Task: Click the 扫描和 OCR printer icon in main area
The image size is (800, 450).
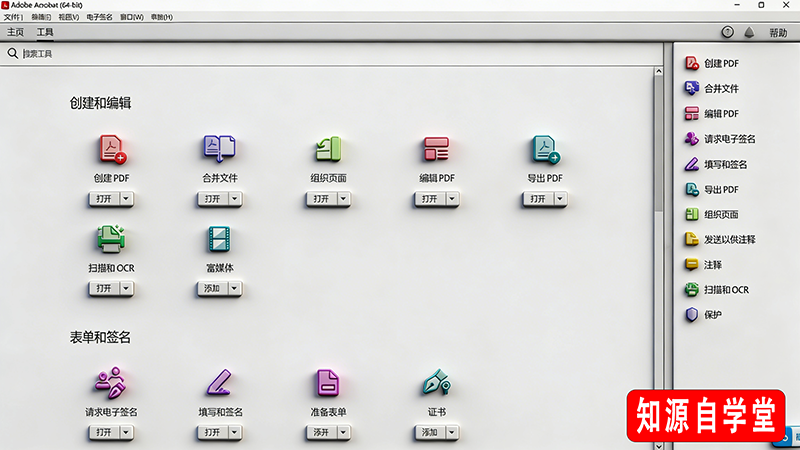Action: point(111,239)
